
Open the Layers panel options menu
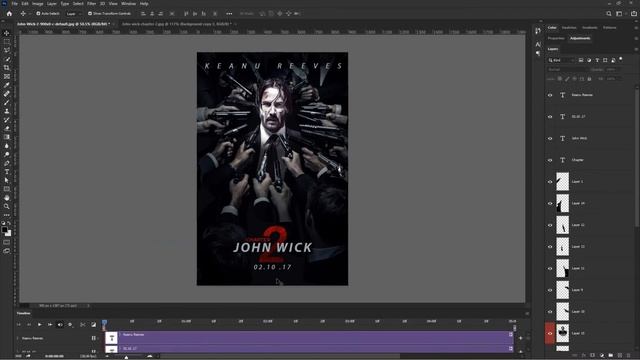coord(636,49)
